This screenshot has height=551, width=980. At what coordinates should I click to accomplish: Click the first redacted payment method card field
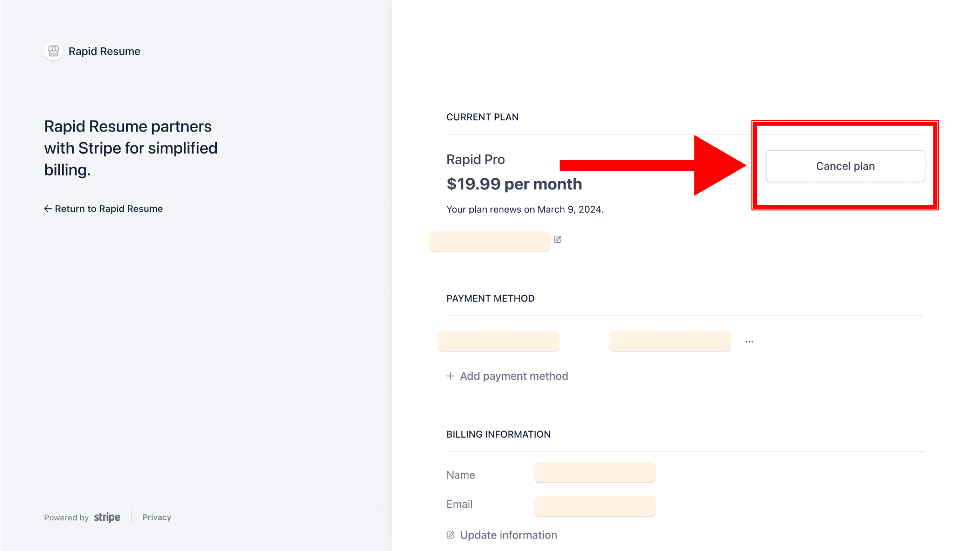click(x=498, y=341)
